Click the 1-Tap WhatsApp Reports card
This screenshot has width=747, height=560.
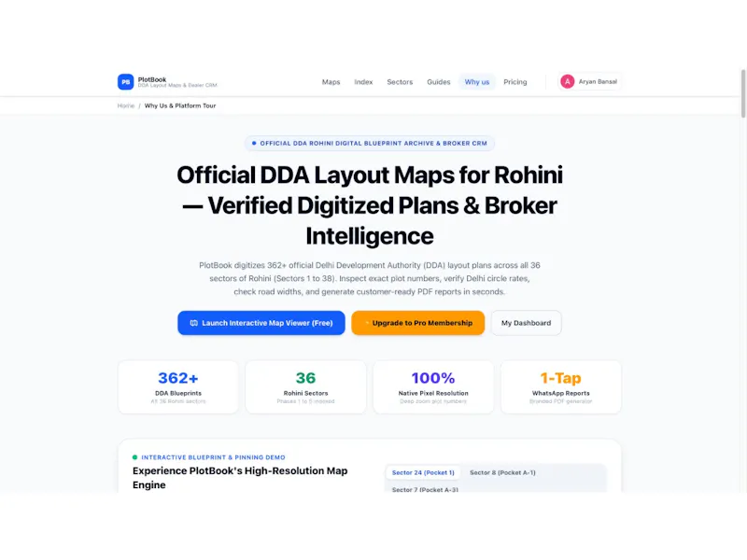coord(561,387)
